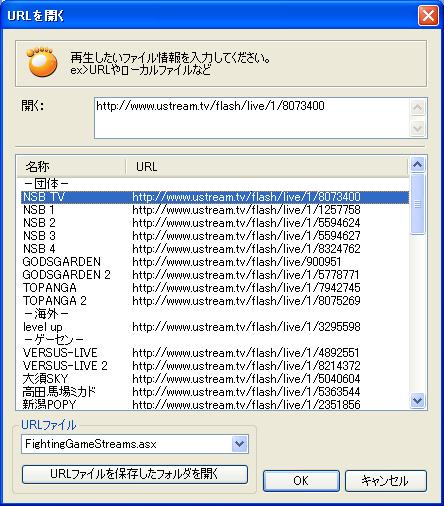
Task: Click the URL ending in 1257758
Action: click(246, 210)
